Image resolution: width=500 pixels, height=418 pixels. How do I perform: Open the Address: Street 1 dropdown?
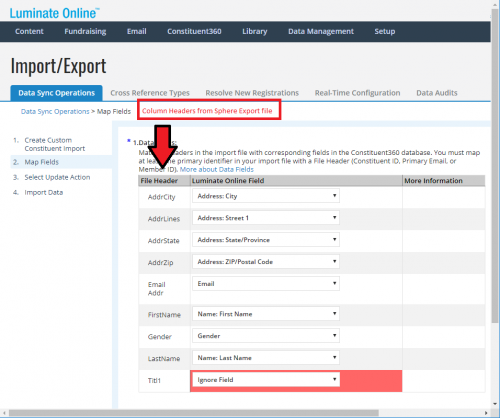click(x=266, y=218)
